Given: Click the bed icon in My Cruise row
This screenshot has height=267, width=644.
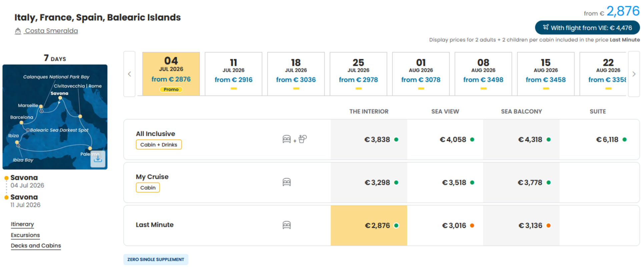Looking at the screenshot, I should coord(286,182).
